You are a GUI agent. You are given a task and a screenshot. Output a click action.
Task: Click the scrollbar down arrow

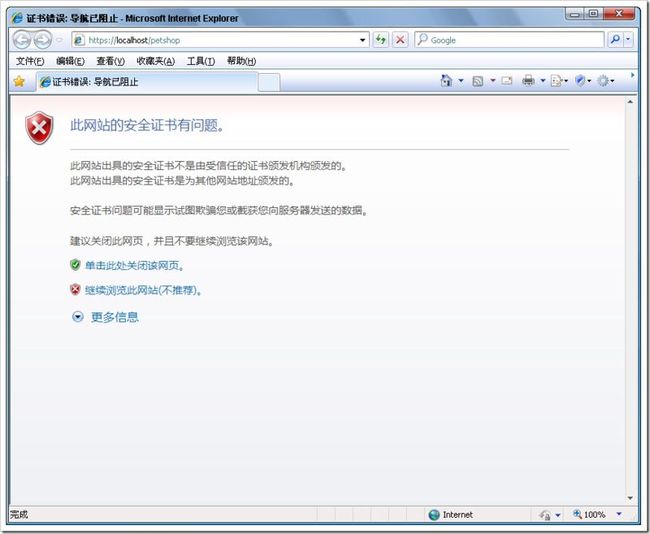click(630, 498)
